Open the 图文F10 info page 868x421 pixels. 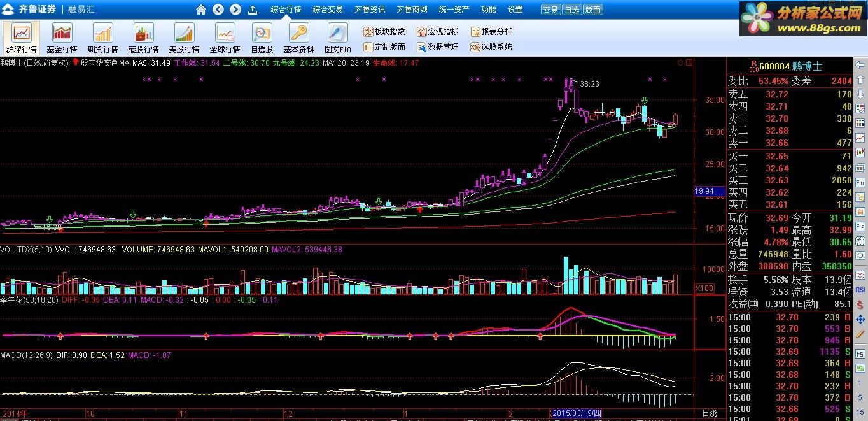point(337,38)
